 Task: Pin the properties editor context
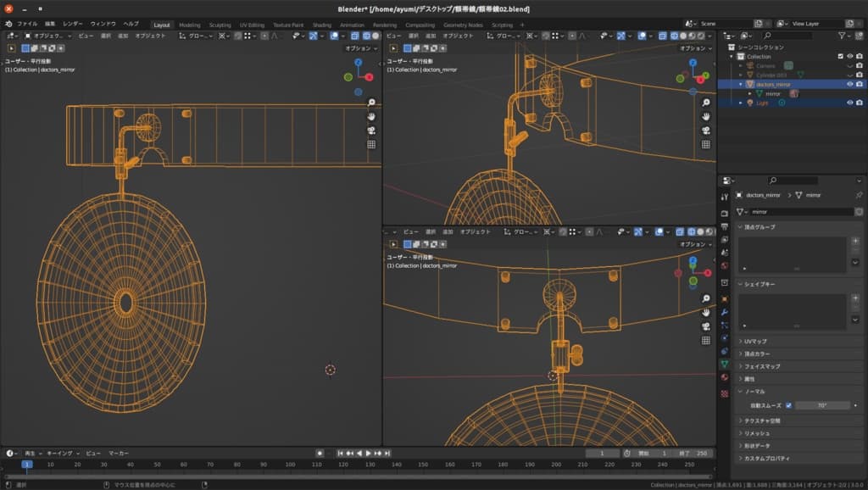[858, 195]
